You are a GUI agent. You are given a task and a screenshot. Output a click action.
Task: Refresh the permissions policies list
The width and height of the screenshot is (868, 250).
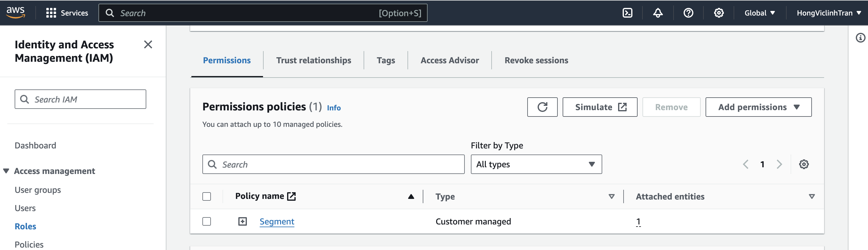click(542, 107)
